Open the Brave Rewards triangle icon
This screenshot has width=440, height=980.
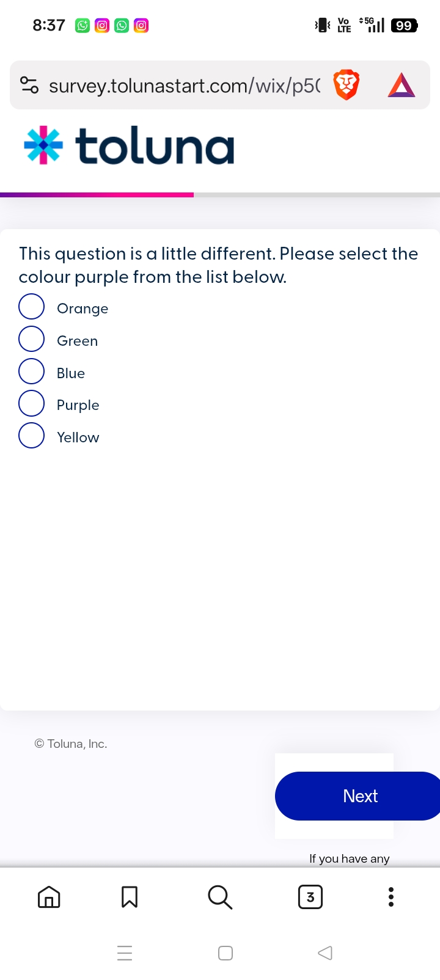402,85
